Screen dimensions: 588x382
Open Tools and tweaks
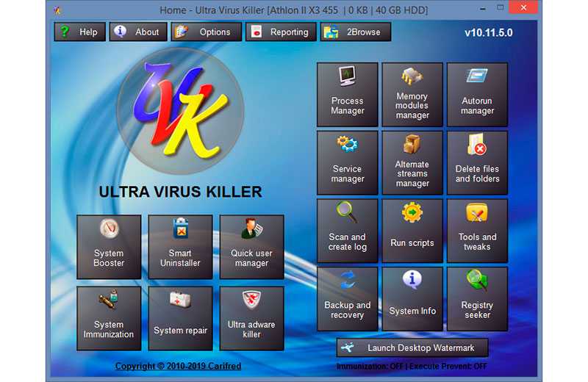click(477, 231)
